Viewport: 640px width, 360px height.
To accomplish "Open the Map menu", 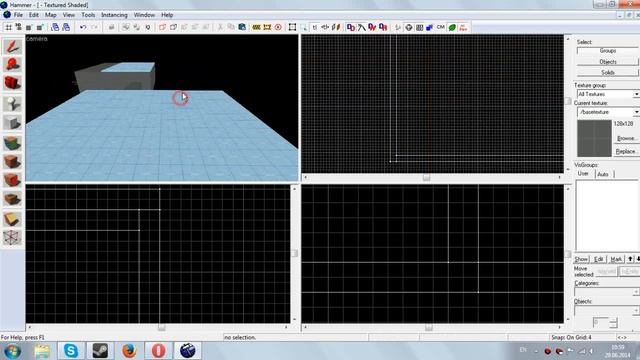I will [51, 15].
